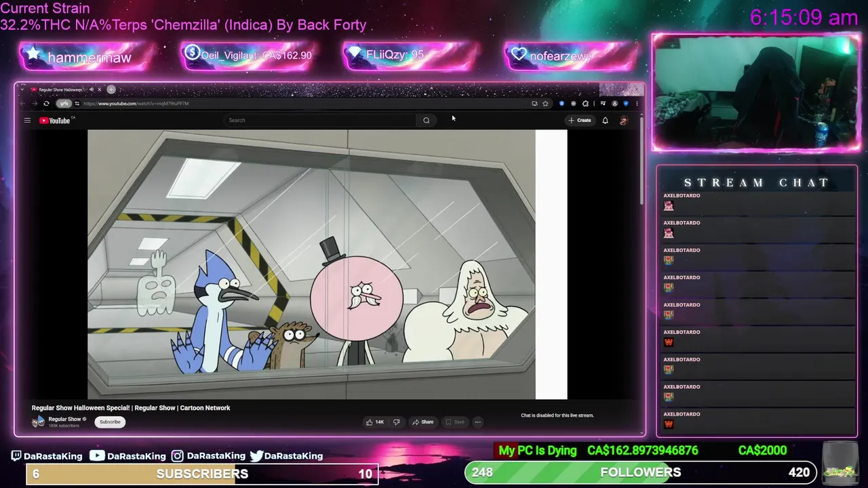Click the Twitch DaRastaKing handle
Viewport: 868px width, 488px height.
tap(47, 456)
